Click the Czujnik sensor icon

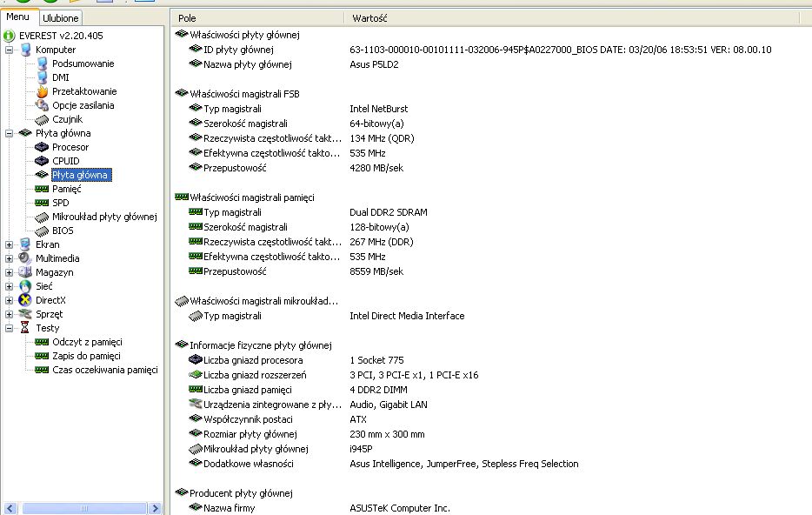click(x=42, y=120)
